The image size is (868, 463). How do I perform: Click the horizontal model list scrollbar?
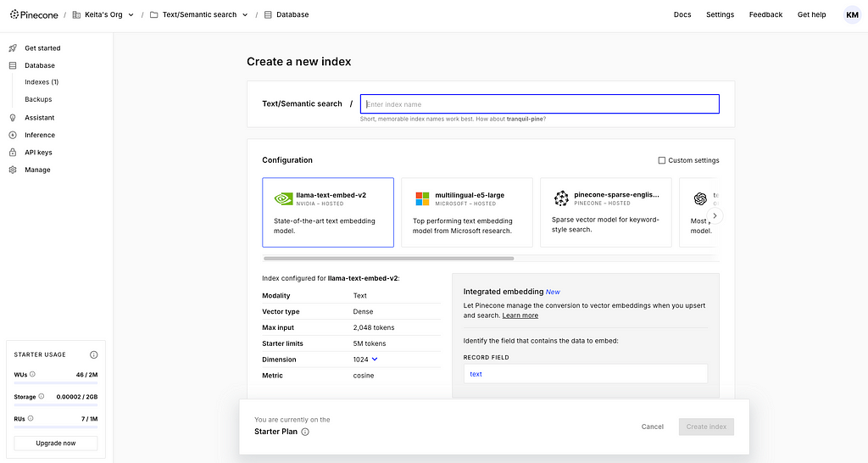click(x=388, y=259)
